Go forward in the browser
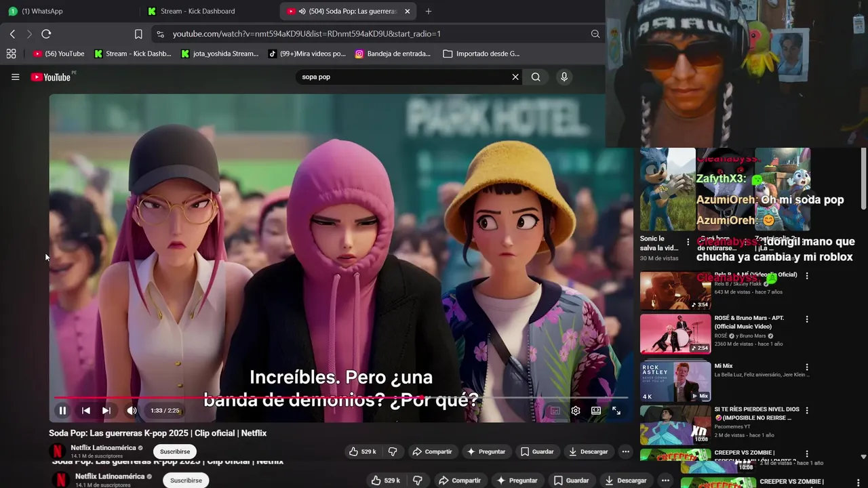 click(x=29, y=34)
